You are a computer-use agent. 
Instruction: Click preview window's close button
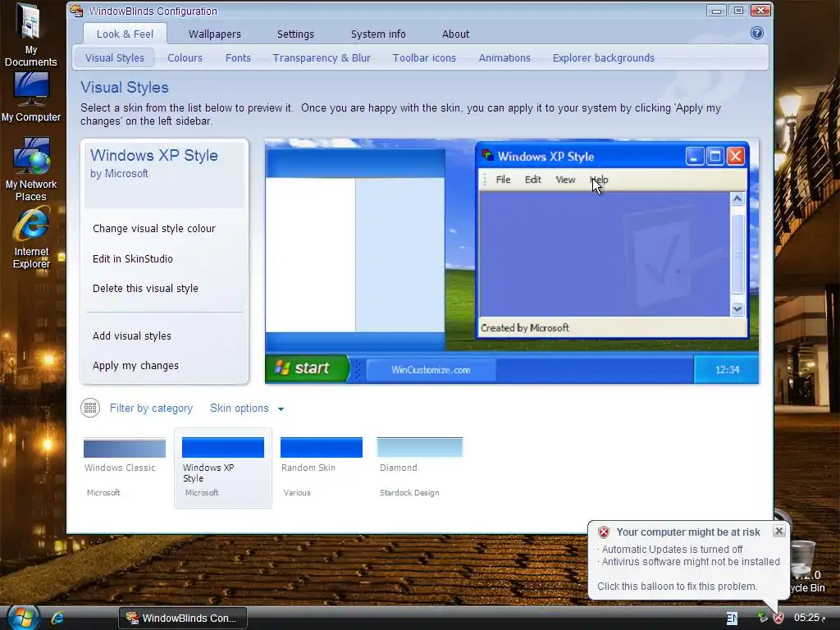pos(736,156)
